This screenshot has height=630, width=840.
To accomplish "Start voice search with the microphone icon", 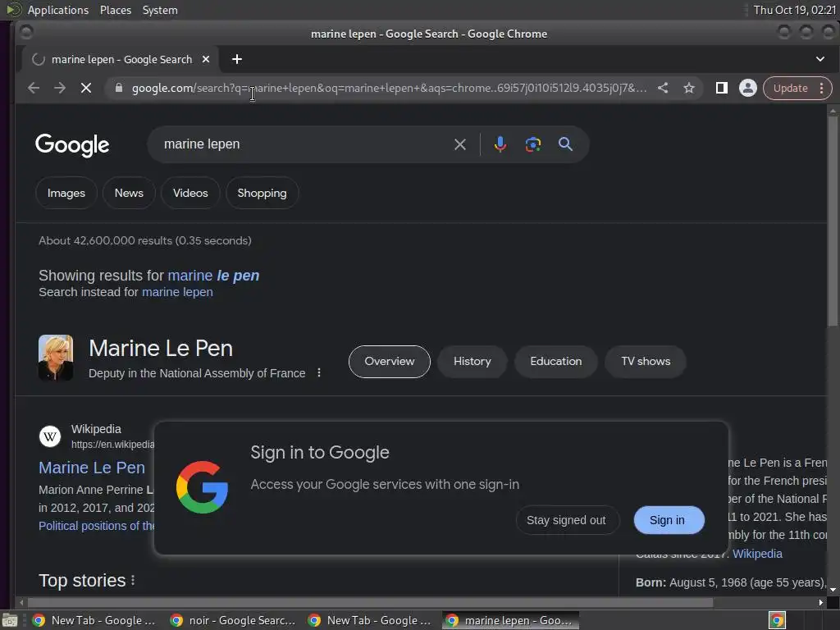I will tap(500, 144).
